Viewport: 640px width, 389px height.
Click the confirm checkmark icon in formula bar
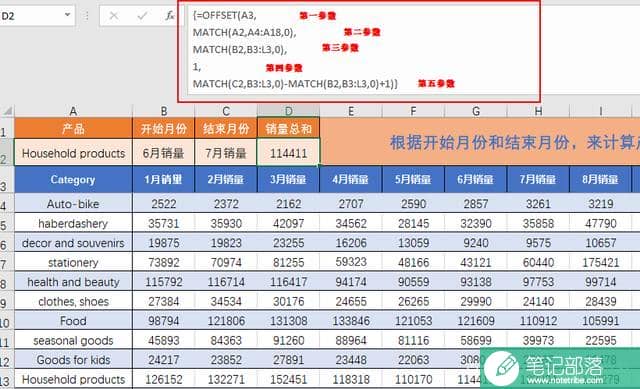tap(142, 16)
